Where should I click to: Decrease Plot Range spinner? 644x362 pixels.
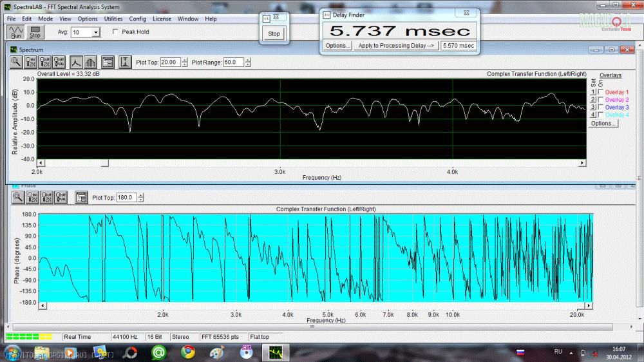pos(248,64)
